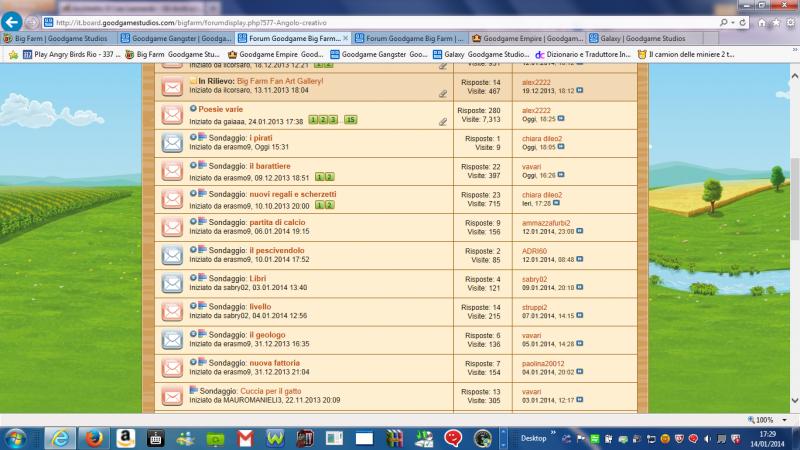Open Play Angry Birds Rio bookmark
Screen dimensions: 800x450
click(72, 54)
